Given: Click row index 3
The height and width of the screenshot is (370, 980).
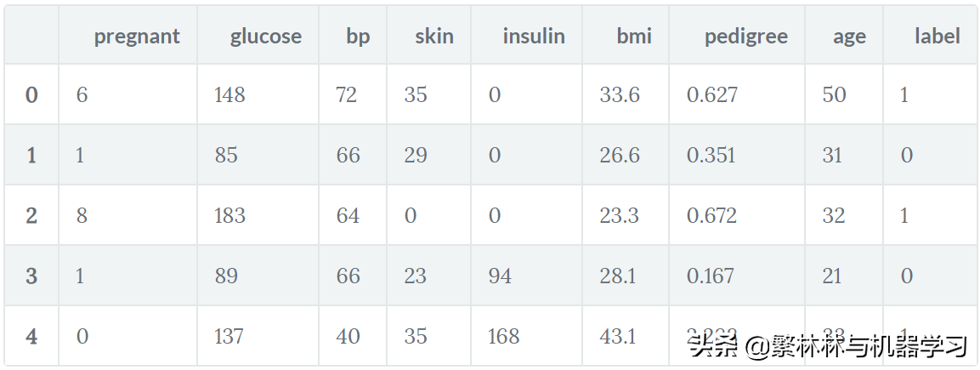Looking at the screenshot, I should point(31,276).
